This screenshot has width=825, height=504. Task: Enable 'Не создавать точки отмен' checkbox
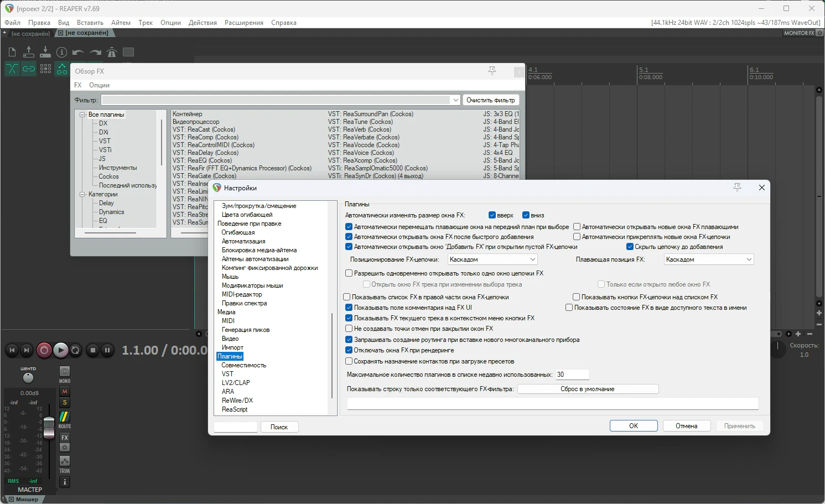tap(349, 329)
